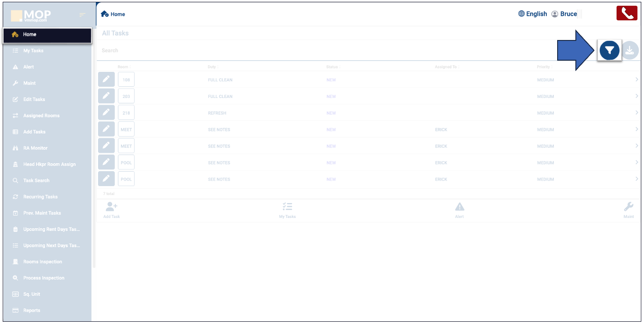The image size is (644, 324).
Task: Open the English language selector
Action: point(533,14)
